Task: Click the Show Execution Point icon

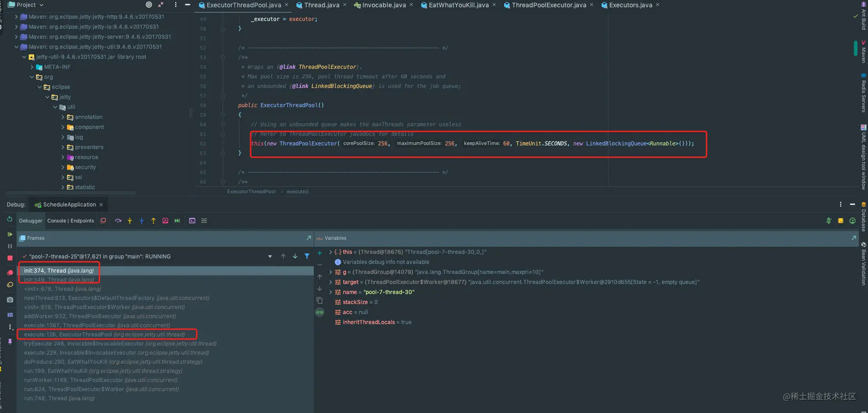Action: 103,221
